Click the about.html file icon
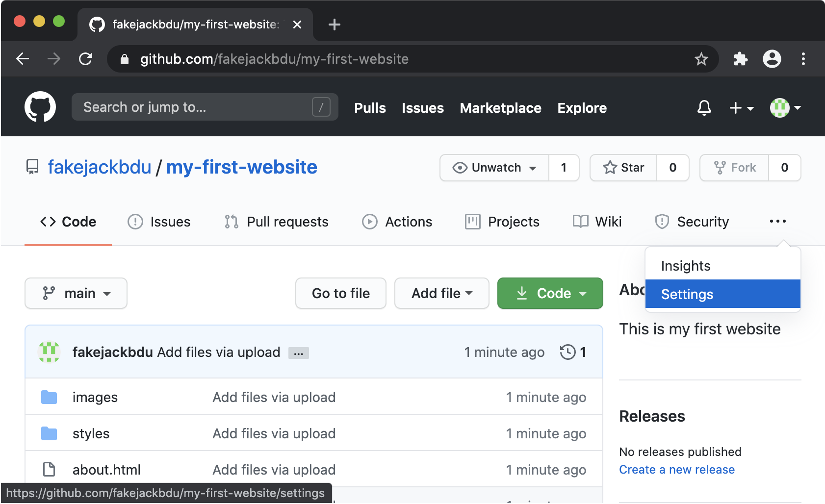 49,469
